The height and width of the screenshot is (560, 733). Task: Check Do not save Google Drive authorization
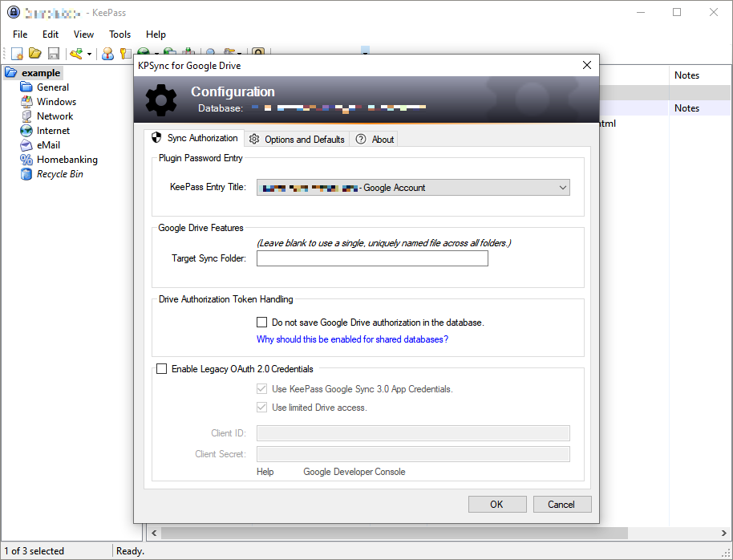tap(261, 323)
